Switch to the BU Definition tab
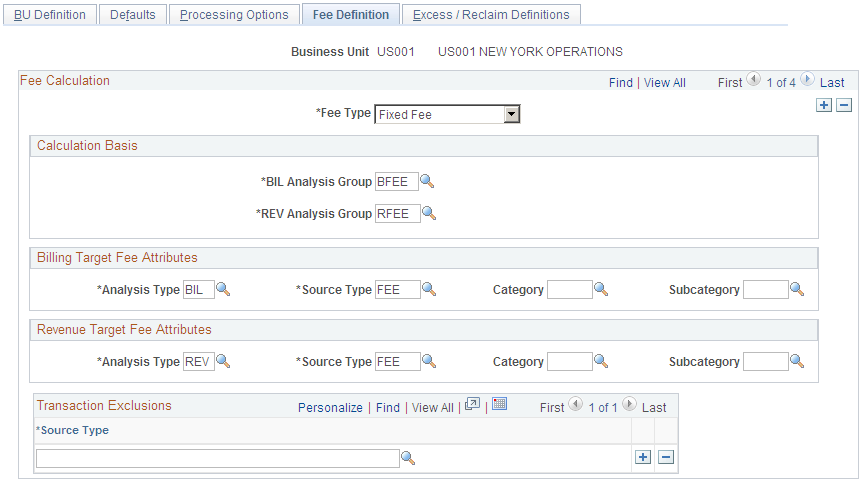Screen dimensions: 864x485 click(x=50, y=15)
